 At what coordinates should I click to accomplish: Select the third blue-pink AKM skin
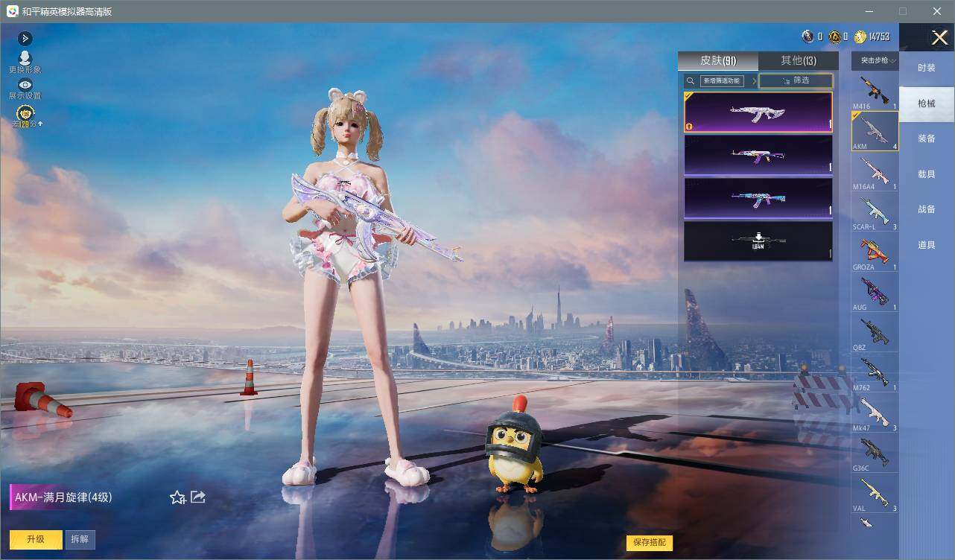coord(758,198)
